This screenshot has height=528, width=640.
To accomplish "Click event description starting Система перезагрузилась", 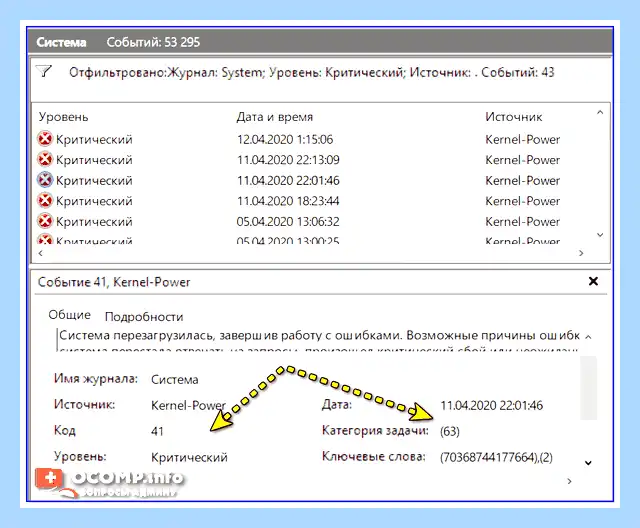I will 319,335.
